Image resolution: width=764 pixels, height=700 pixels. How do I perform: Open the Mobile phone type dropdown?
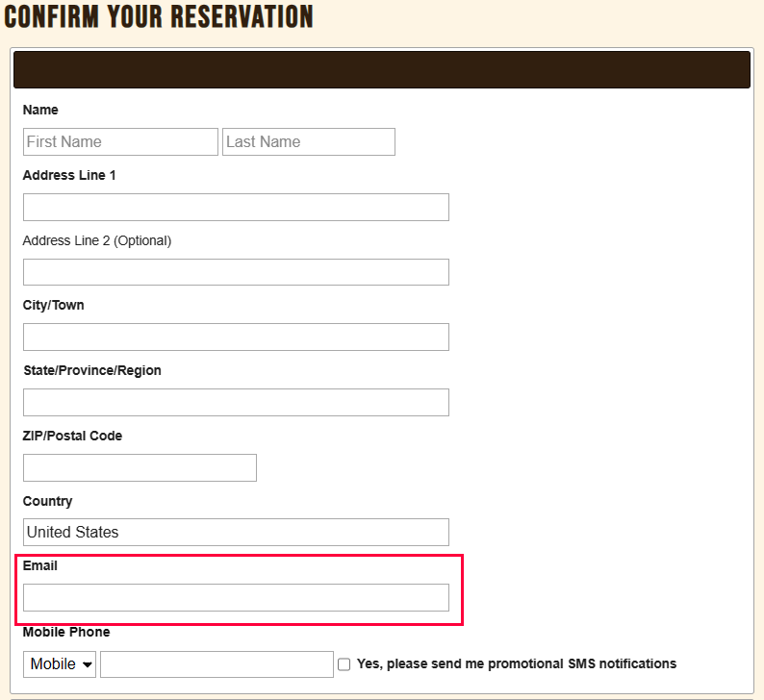coord(60,664)
